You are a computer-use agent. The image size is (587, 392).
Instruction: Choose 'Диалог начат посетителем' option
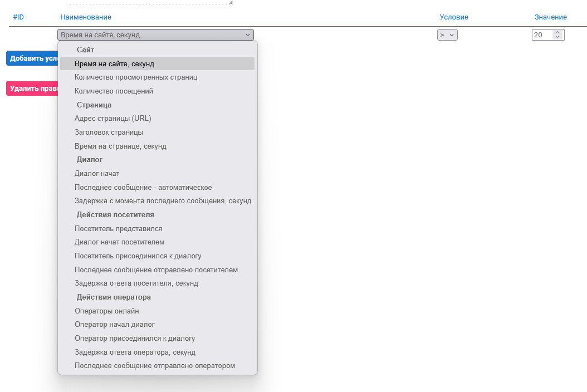click(x=119, y=242)
